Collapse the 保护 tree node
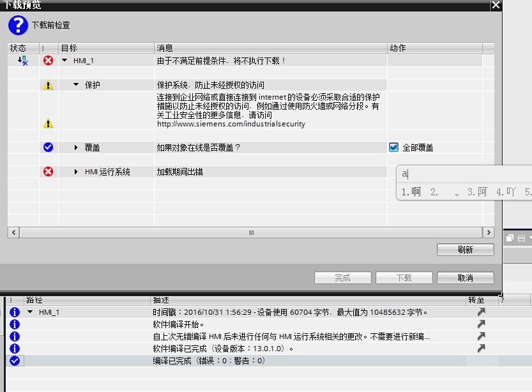Screen dimensions: 532x392 pyautogui.click(x=76, y=84)
